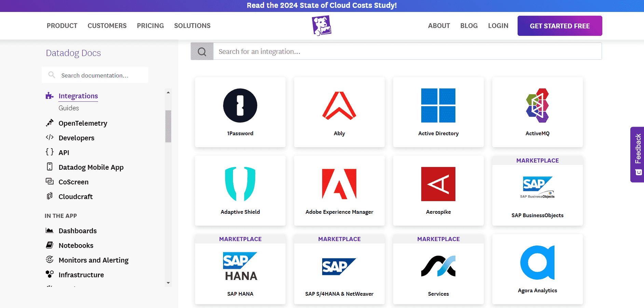
Task: Open the SOLUTIONS menu
Action: 192,26
